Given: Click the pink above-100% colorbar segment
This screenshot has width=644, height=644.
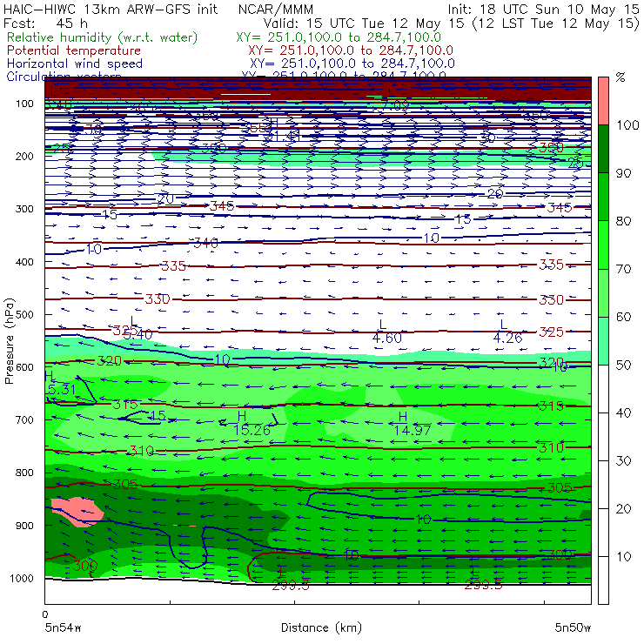Looking at the screenshot, I should (x=603, y=101).
